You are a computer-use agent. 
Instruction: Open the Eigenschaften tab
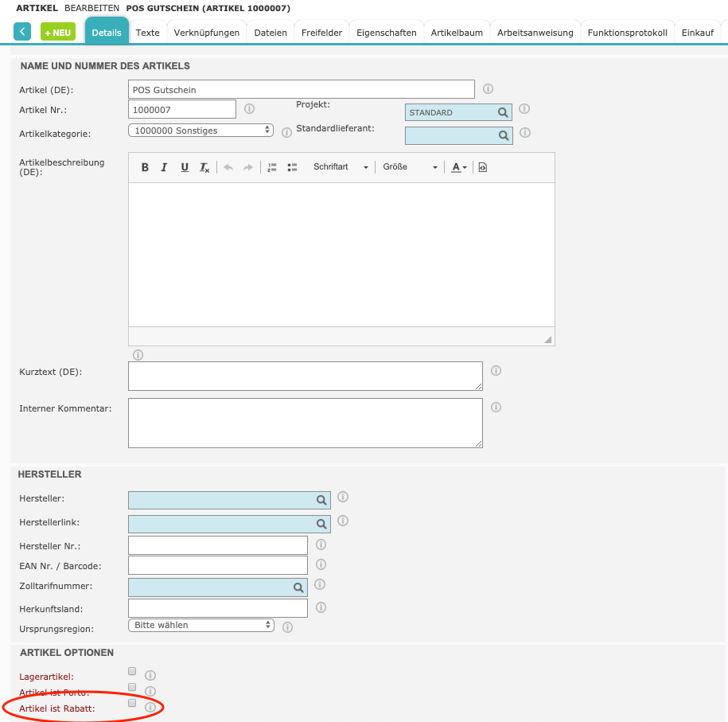(386, 33)
